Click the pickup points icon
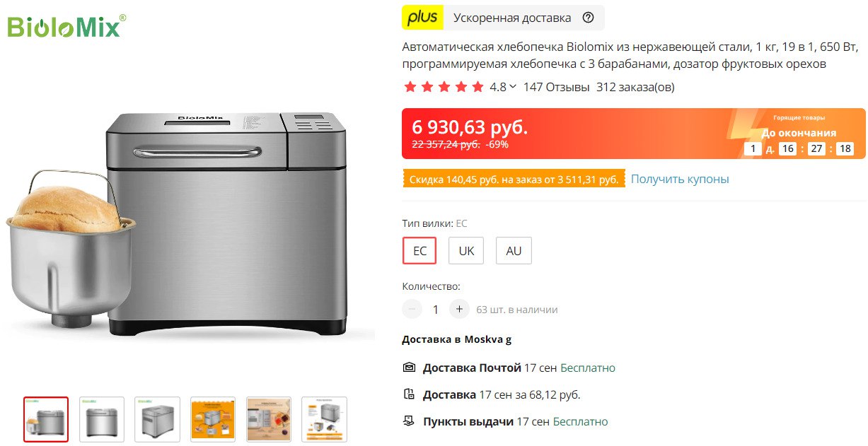The height and width of the screenshot is (446, 868). pyautogui.click(x=409, y=421)
